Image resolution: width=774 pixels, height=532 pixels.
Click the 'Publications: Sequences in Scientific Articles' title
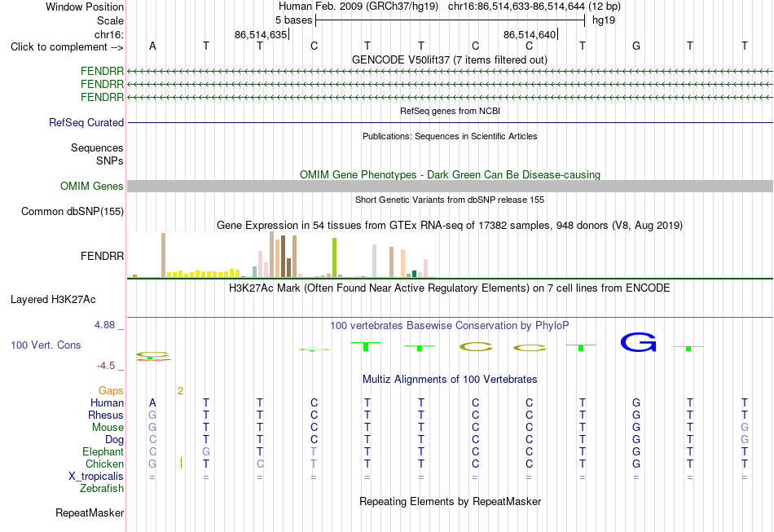coord(450,136)
